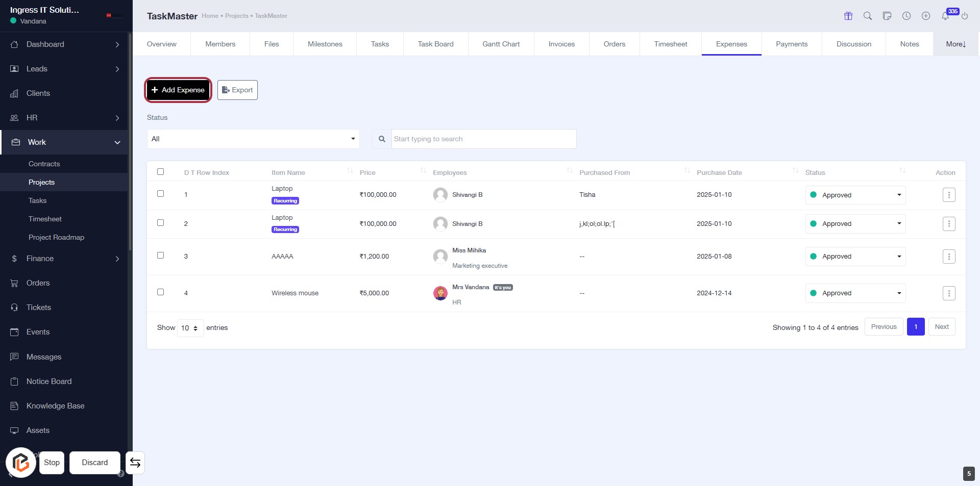Check the checkbox for row 1 Laptop
The width and height of the screenshot is (980, 486).
click(x=161, y=194)
